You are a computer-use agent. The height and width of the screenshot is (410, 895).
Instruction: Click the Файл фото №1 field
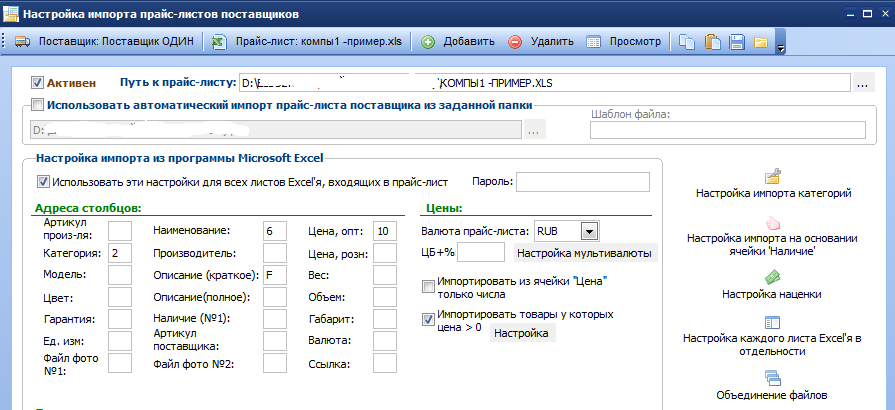point(120,363)
